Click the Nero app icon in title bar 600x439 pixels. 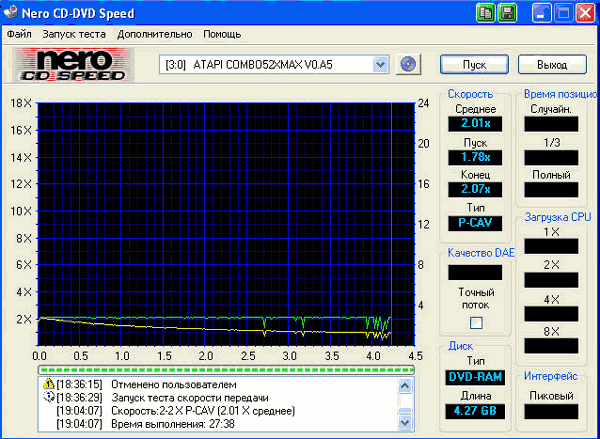coord(10,13)
